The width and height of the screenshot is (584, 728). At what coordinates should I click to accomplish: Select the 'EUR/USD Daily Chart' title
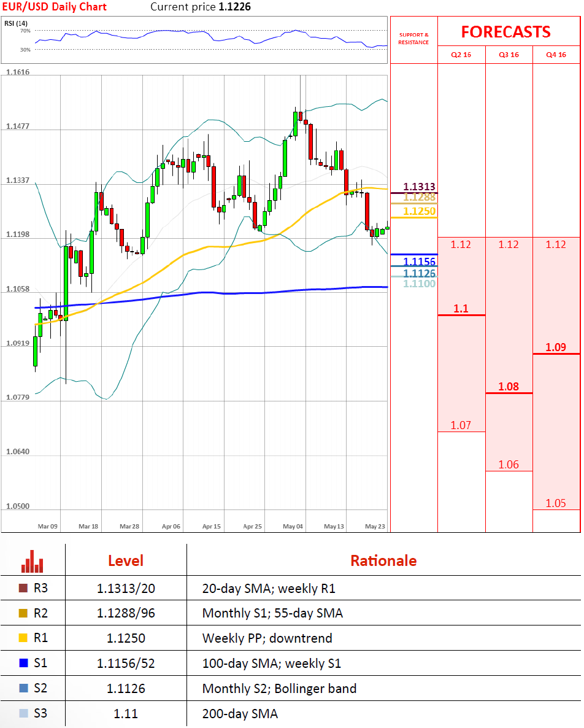point(54,7)
